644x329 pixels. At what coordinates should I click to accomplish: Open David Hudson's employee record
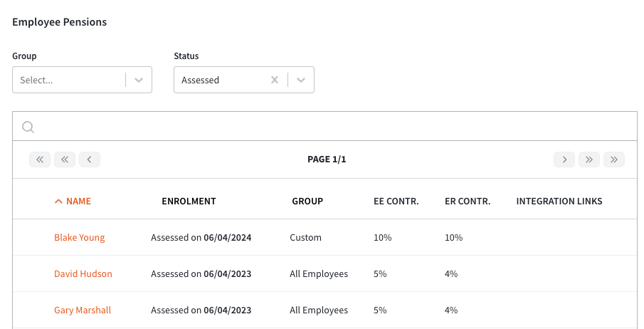[x=83, y=274]
